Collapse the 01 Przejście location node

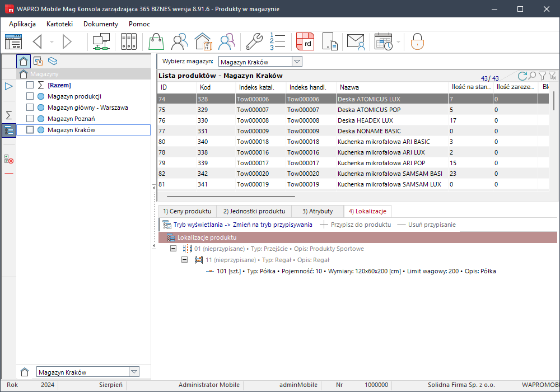pos(173,249)
